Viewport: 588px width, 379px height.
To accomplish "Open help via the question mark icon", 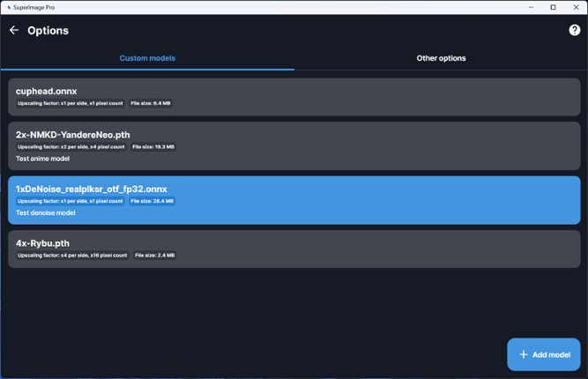I will (x=574, y=31).
